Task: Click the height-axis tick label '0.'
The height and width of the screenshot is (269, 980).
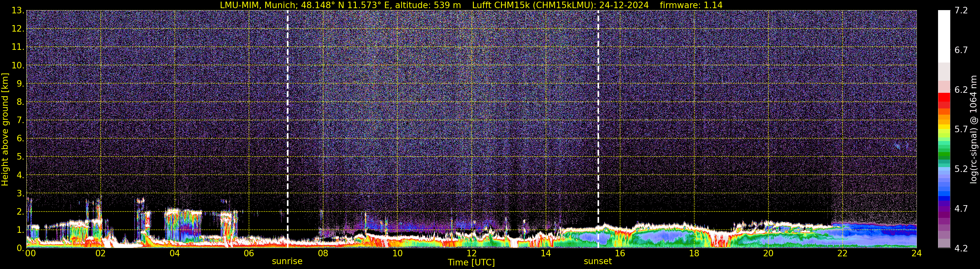Action: click(20, 248)
